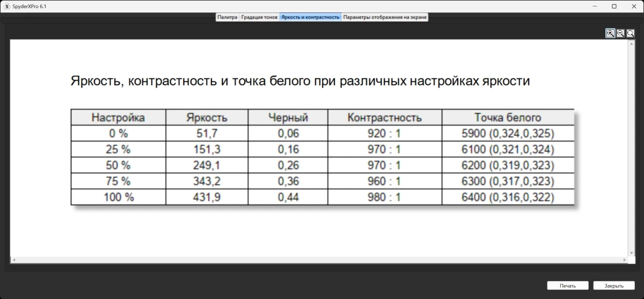Click the Настройка column header
The width and height of the screenshot is (644, 299).
pyautogui.click(x=118, y=117)
